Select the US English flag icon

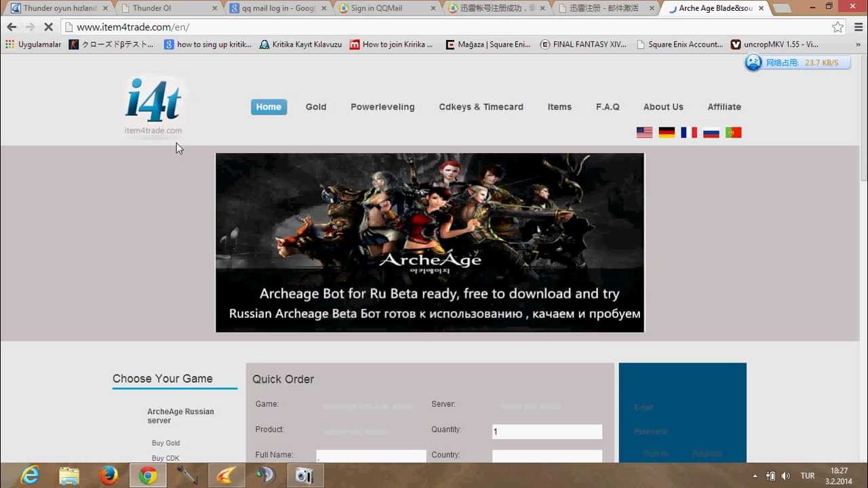644,133
